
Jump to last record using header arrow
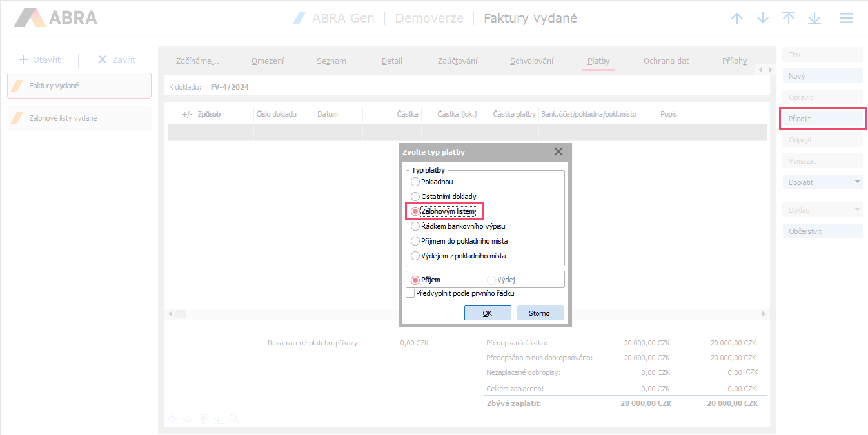coord(814,19)
